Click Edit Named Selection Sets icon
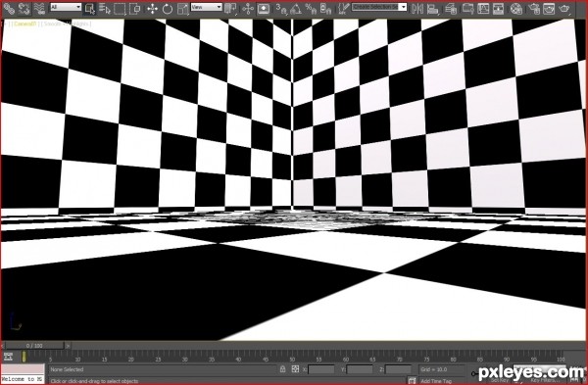 343,8
